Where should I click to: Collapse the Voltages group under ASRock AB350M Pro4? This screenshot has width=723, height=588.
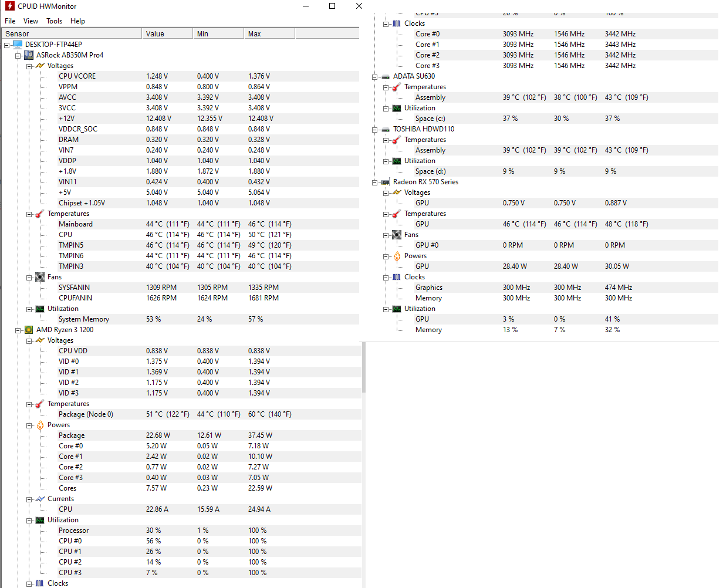pyautogui.click(x=29, y=66)
